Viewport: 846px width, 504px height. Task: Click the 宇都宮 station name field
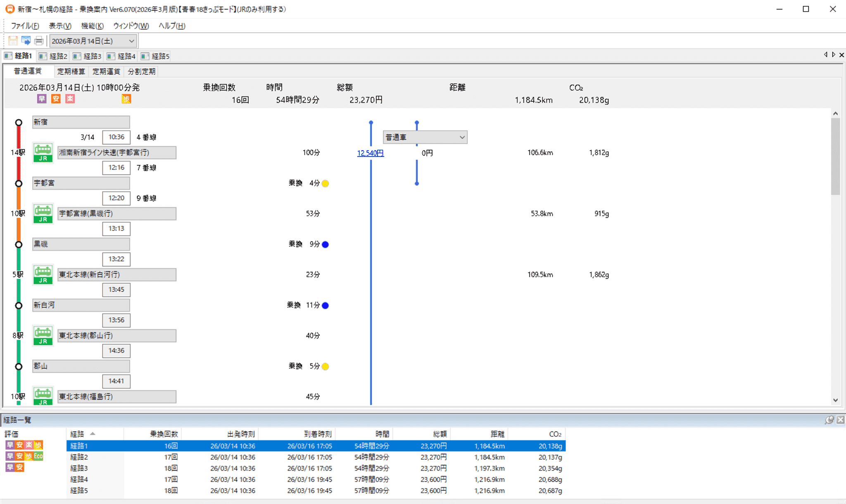[81, 183]
